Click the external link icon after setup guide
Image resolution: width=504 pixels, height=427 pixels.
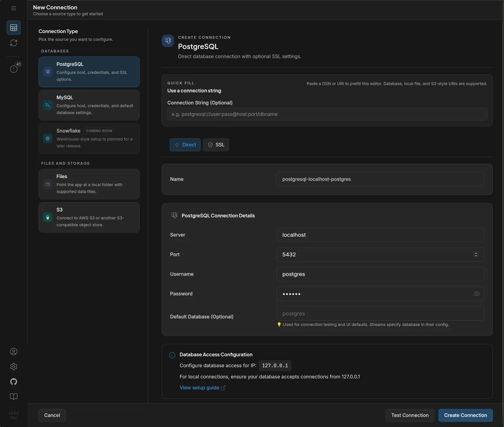223,388
